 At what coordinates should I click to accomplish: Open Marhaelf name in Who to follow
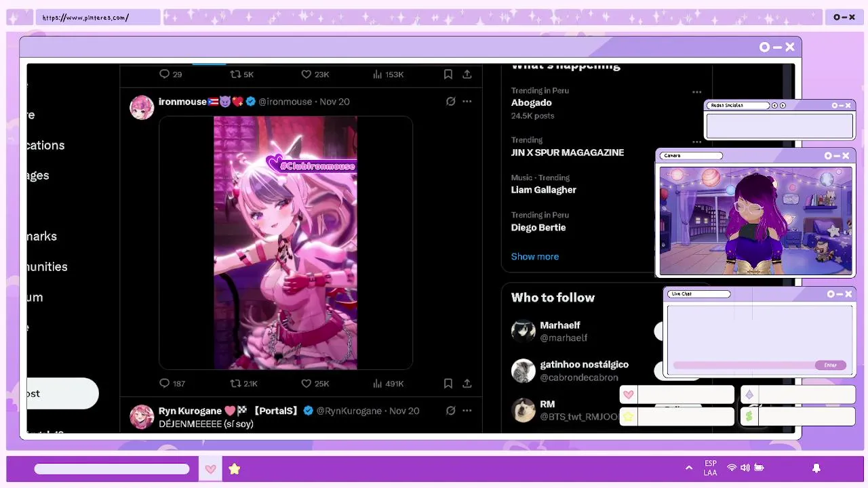559,325
